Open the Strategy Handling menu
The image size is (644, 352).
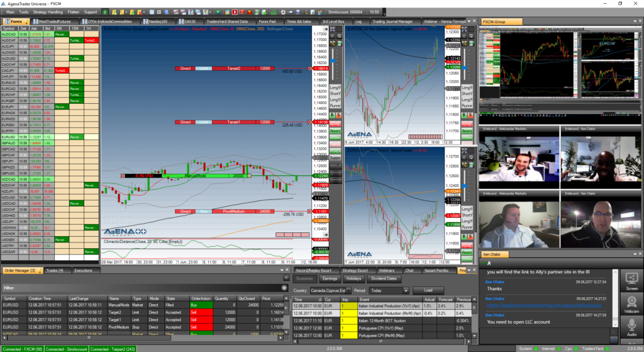48,12
